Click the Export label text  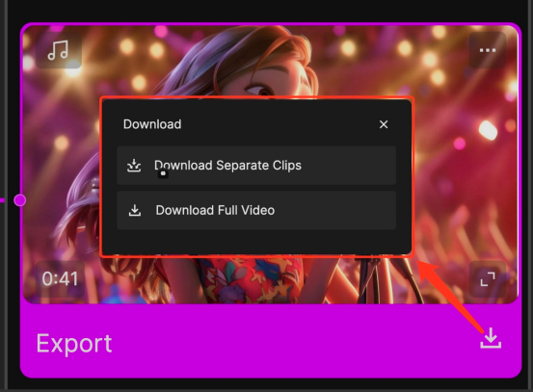[74, 344]
